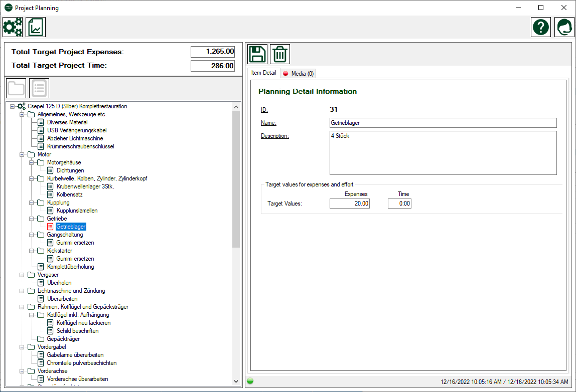Click into the Name field with Getrieblager
Viewport: 576px width, 392px height.
[443, 123]
